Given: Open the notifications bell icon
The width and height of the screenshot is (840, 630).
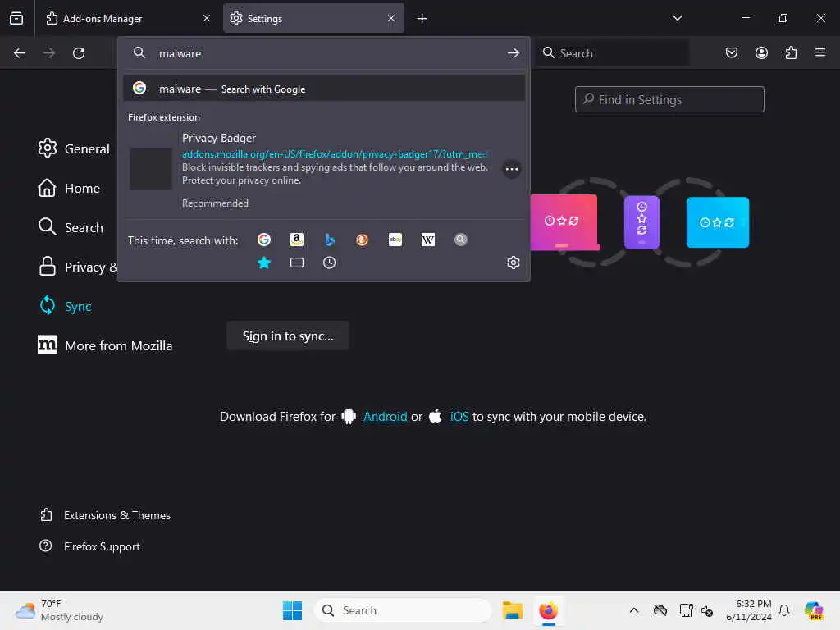Looking at the screenshot, I should [x=783, y=610].
